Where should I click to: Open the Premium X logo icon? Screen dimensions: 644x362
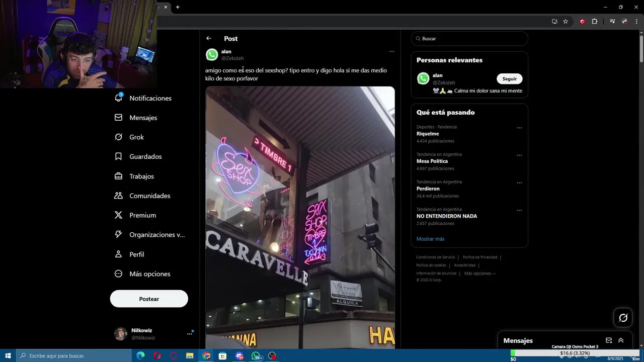(x=119, y=215)
